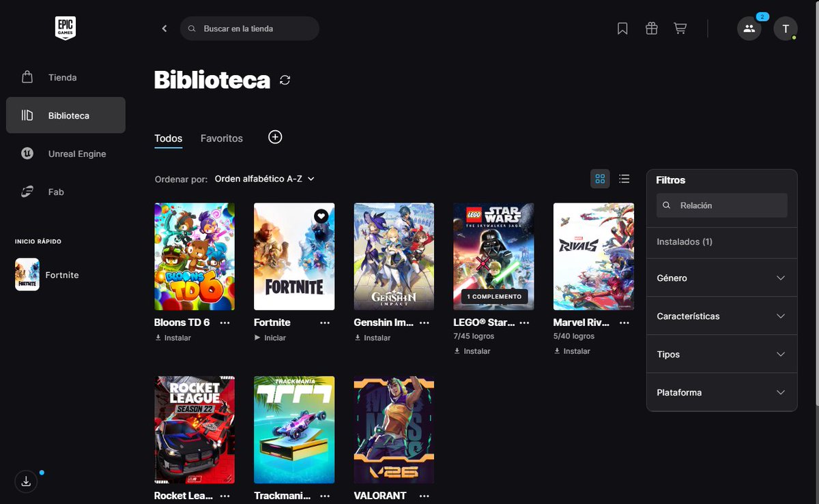Install LEGO Star Wars
The image size is (819, 504).
(x=472, y=351)
